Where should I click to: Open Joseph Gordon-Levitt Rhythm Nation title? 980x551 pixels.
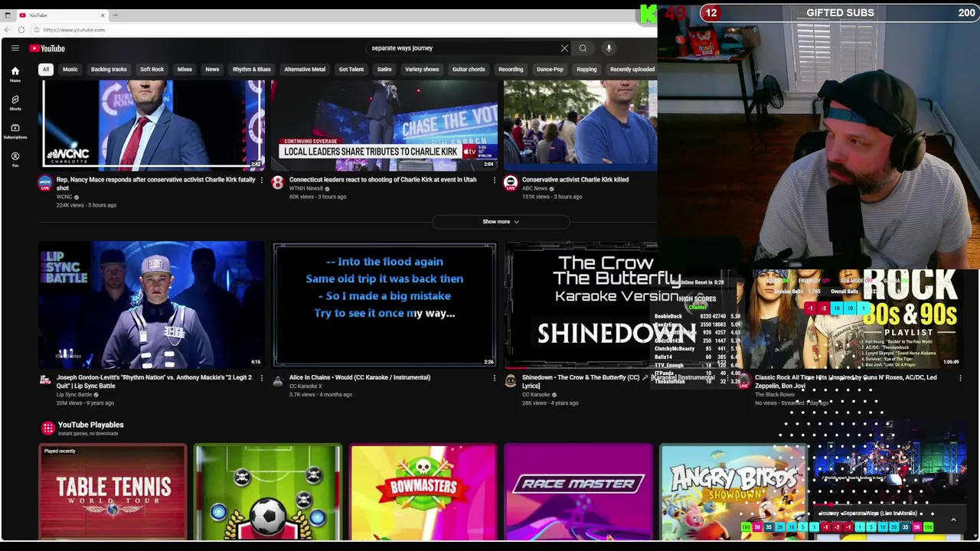pyautogui.click(x=154, y=381)
